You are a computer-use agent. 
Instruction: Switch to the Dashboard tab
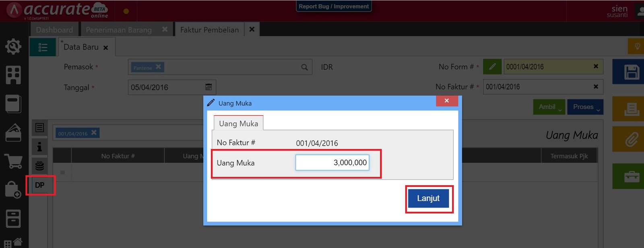click(x=54, y=30)
